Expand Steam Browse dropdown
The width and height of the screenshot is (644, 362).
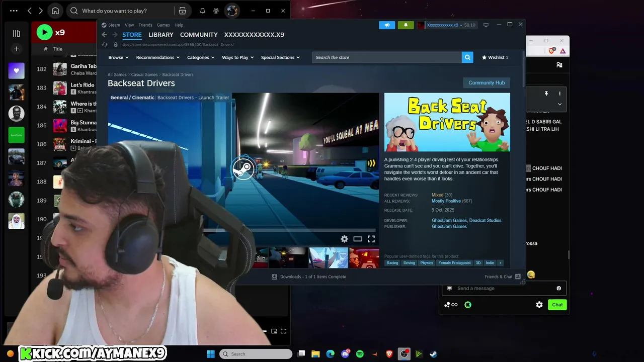point(118,57)
